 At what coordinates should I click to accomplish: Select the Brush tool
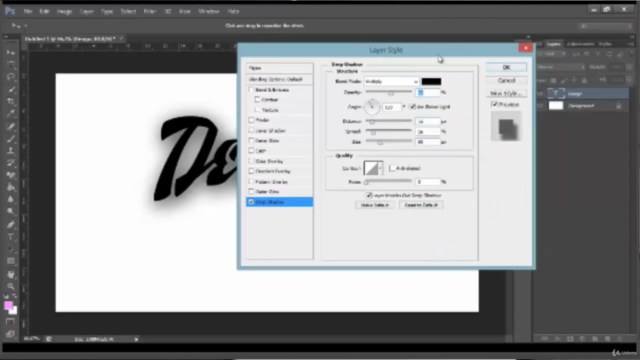tap(11, 138)
